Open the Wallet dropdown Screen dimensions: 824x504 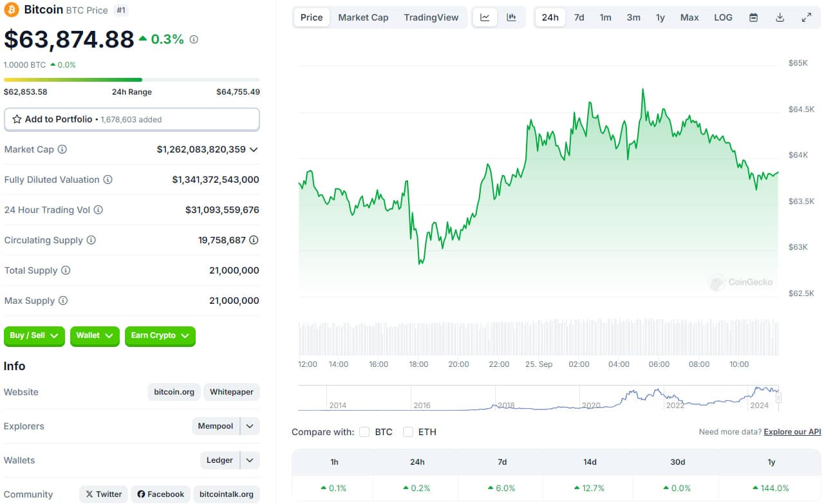pos(95,335)
